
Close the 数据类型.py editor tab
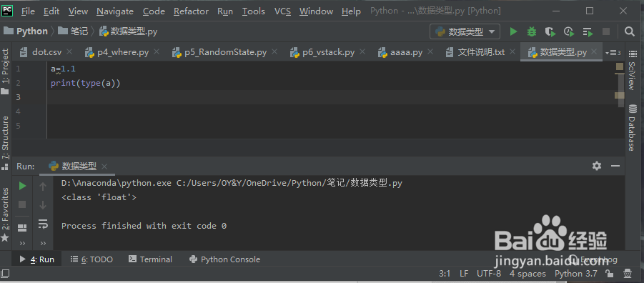pos(594,51)
